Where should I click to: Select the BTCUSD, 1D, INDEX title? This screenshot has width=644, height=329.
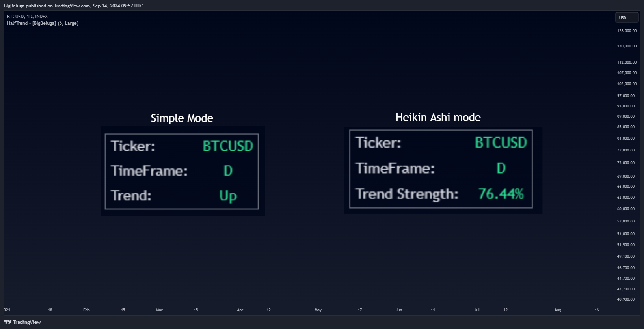[27, 17]
